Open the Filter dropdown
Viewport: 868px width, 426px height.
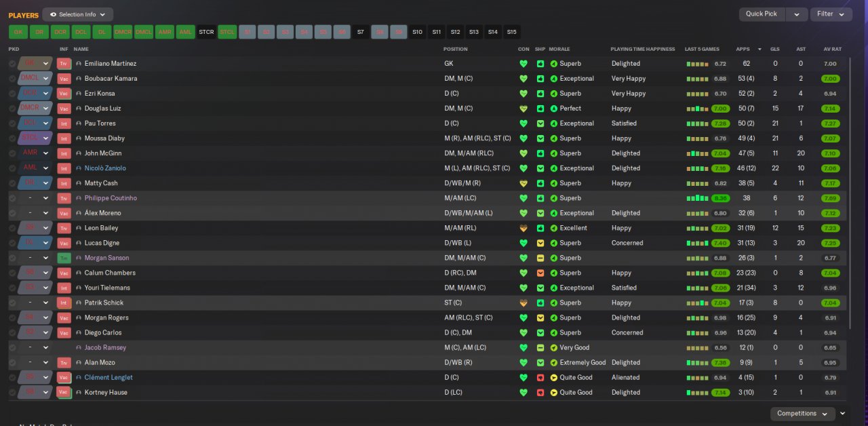pyautogui.click(x=831, y=14)
